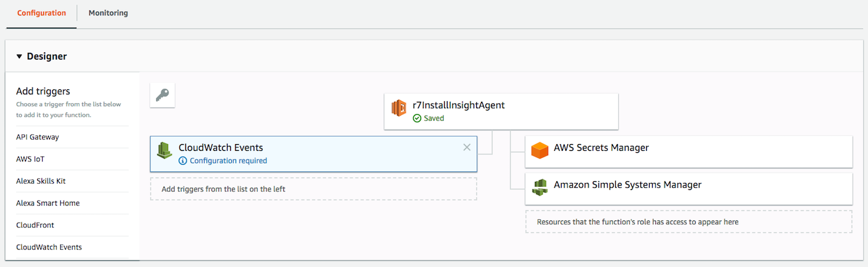Click the Amazon Simple Systems Manager icon
The image size is (868, 267).
(540, 187)
